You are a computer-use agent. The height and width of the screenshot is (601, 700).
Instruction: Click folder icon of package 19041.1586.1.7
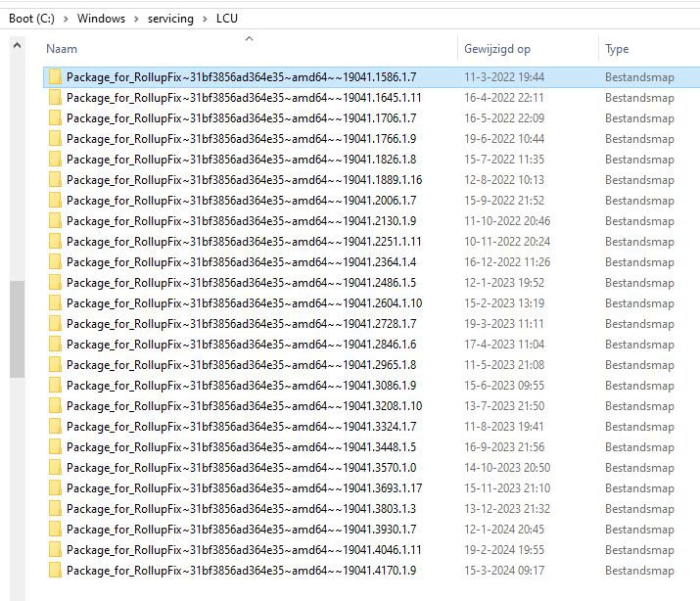click(55, 76)
